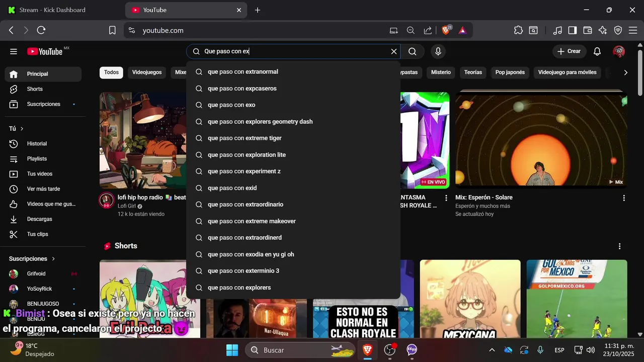Open Brave Leo AI sparkle icon
Screen dimensions: 644x362
pyautogui.click(x=603, y=30)
